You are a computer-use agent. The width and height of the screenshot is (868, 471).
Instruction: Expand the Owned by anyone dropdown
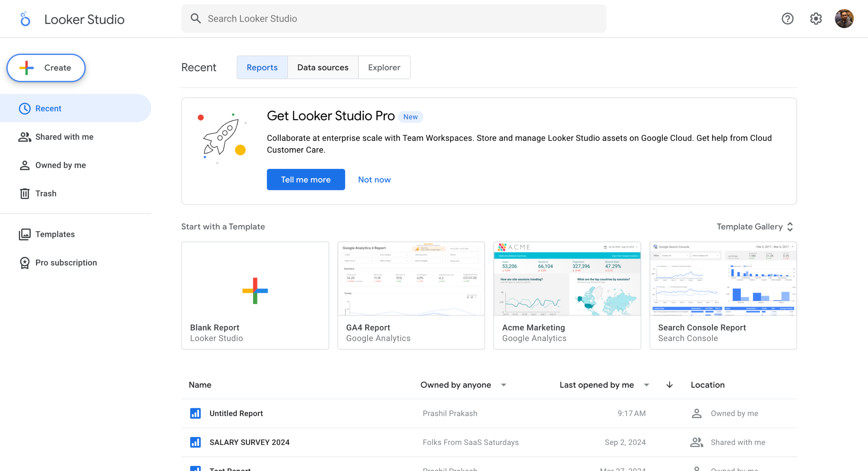pyautogui.click(x=504, y=385)
